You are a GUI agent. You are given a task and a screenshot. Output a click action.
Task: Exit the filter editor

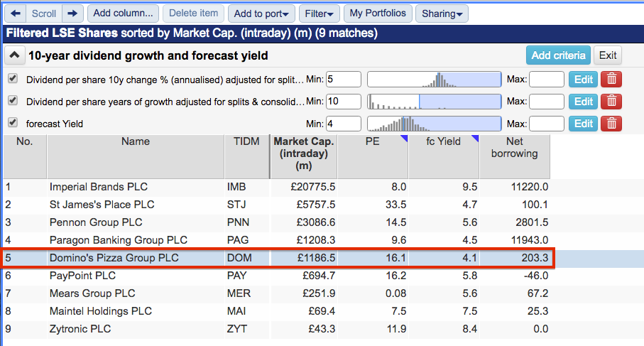click(x=608, y=55)
